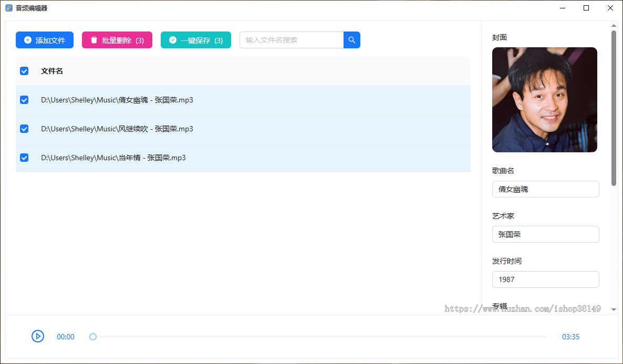Click the 批量删除 (3) button
Viewport: 623px width, 364px height.
(x=117, y=40)
